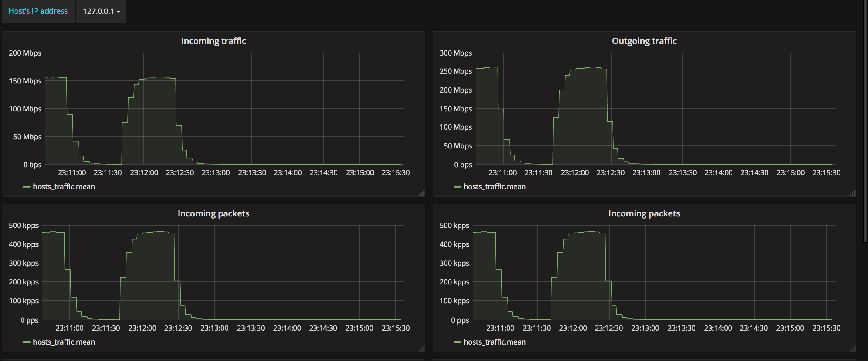Click resize handle of left Incoming packets panel
The height and width of the screenshot is (361, 868).
[x=422, y=349]
